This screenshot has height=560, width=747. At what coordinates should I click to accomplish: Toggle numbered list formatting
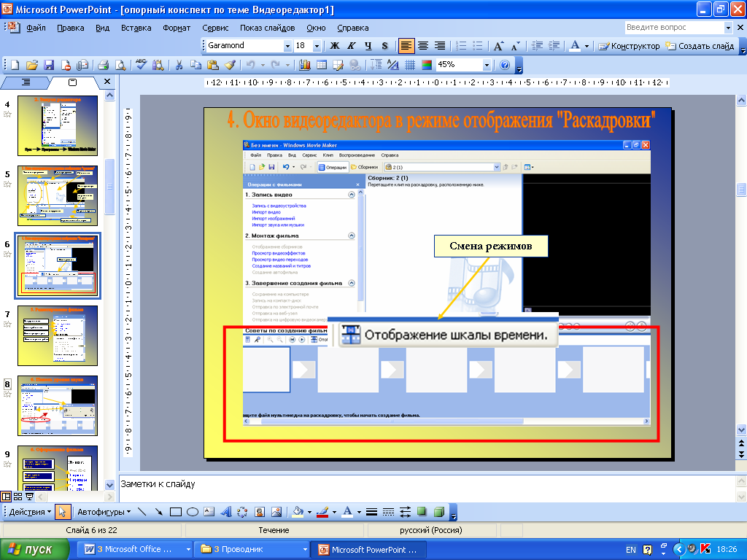pos(461,46)
